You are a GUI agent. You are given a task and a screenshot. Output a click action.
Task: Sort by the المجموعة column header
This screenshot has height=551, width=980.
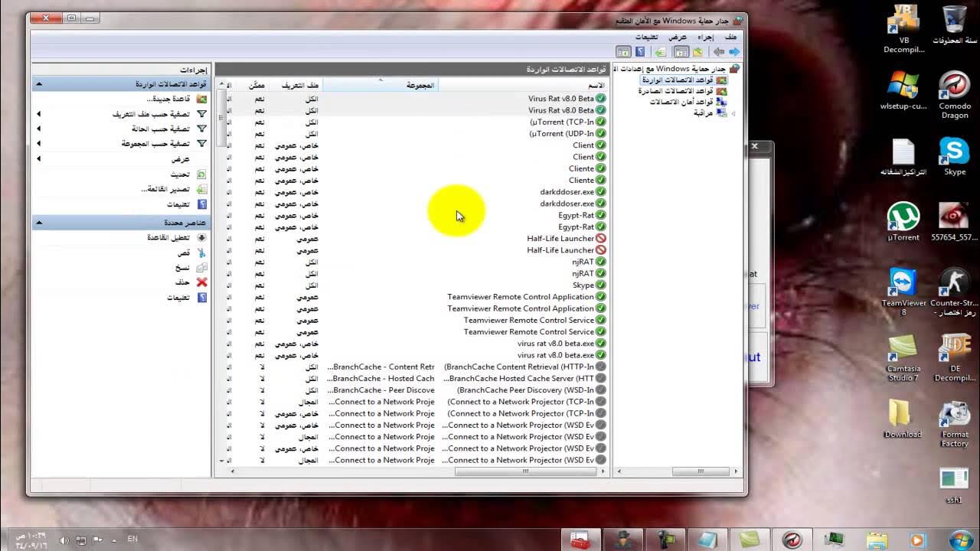380,85
